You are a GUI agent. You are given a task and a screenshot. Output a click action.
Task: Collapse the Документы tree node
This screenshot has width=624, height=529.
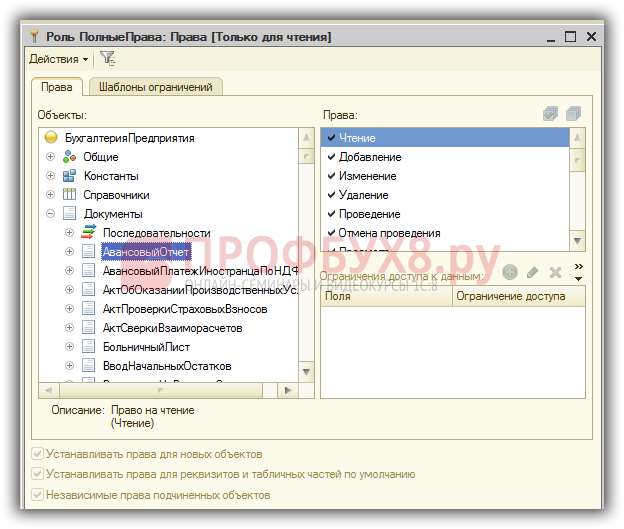click(51, 214)
